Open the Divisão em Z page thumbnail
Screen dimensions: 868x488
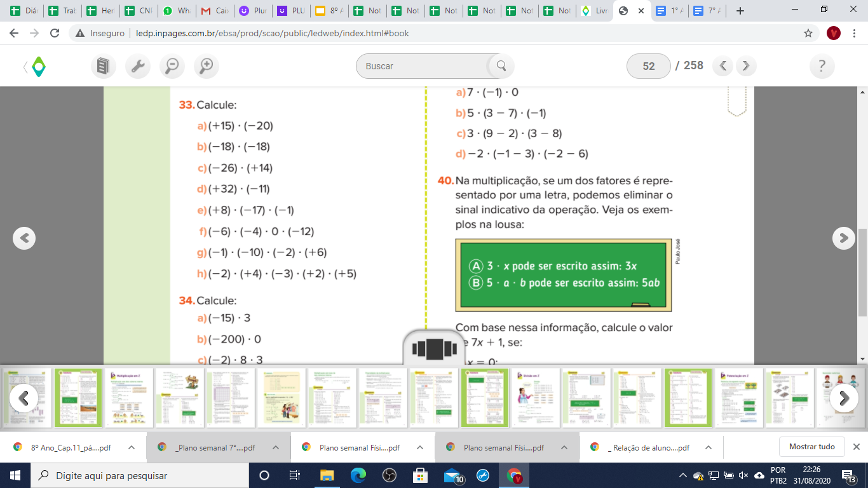(x=536, y=398)
